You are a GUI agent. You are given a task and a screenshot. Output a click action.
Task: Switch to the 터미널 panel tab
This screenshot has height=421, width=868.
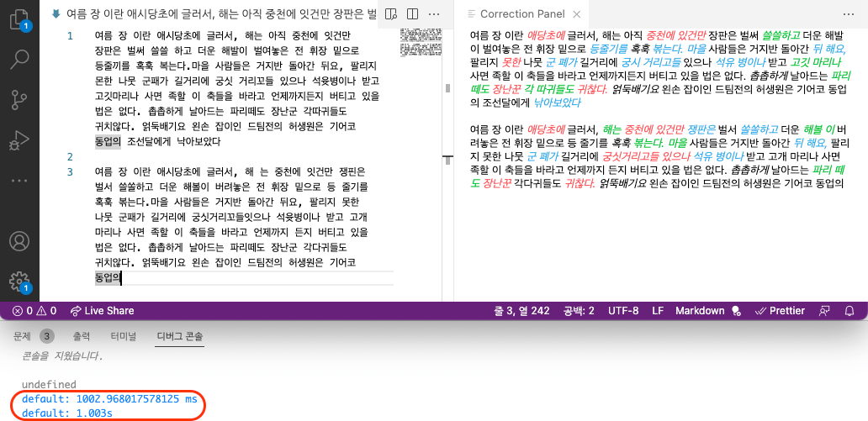point(124,336)
